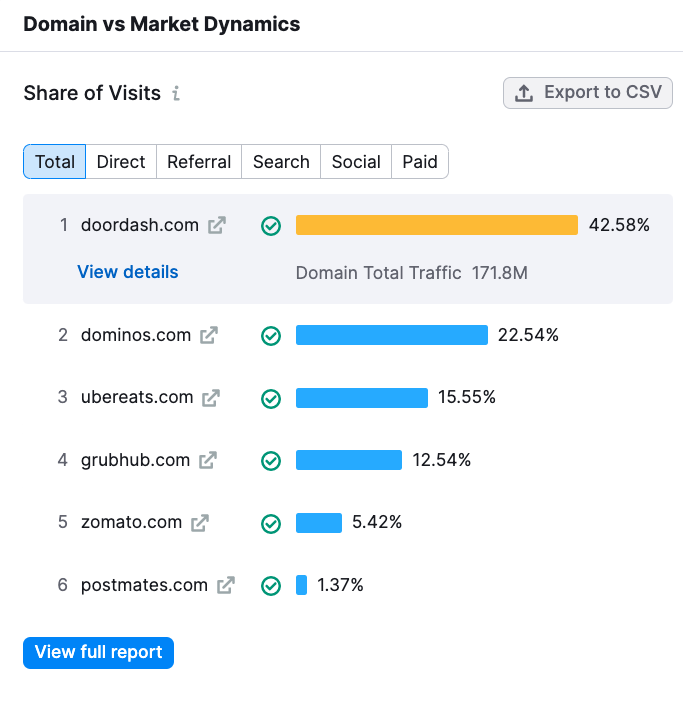This screenshot has height=722, width=683.
Task: Click the orange doordash.com share bar
Action: [436, 225]
